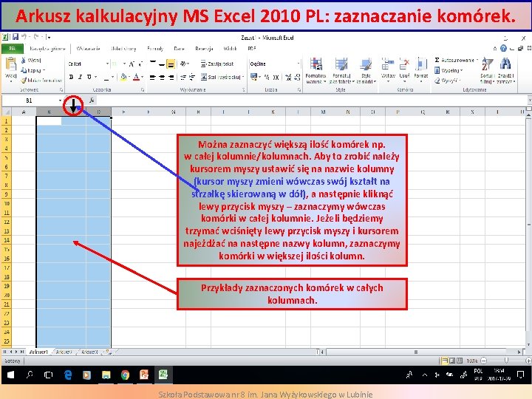The height and width of the screenshot is (399, 532).
Task: Open number format Ogólne dropdown
Action: tap(299, 64)
